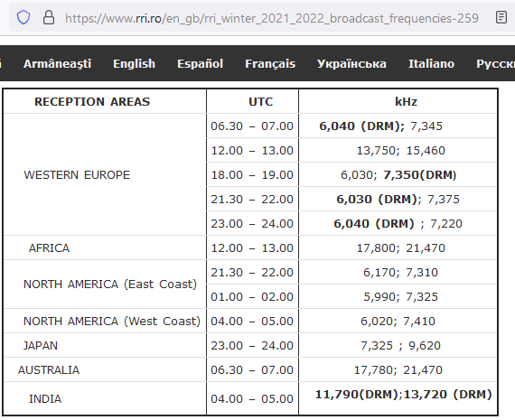This screenshot has width=515, height=420.
Task: Select the 01.00 – 02.00 UTC cell
Action: (x=253, y=296)
